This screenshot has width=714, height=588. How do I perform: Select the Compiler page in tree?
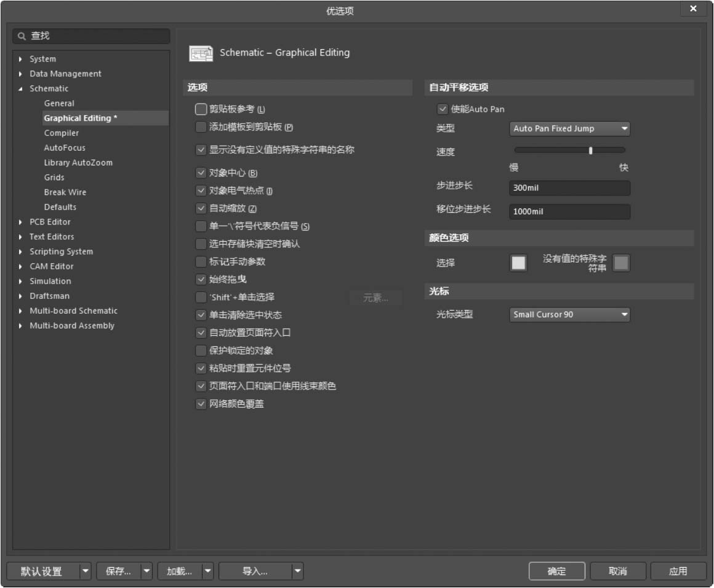(x=62, y=133)
